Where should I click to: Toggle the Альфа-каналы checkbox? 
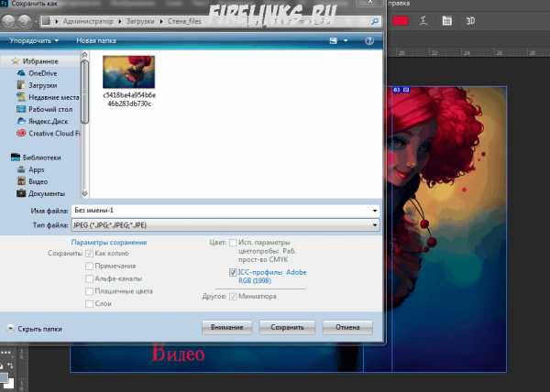click(89, 278)
